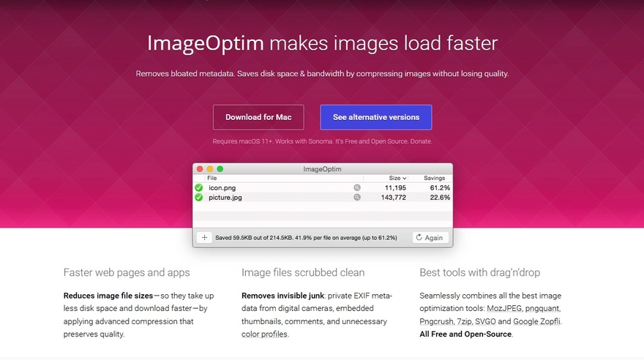Image resolution: width=644 pixels, height=360 pixels.
Task: Click the red close window dot
Action: click(x=200, y=169)
